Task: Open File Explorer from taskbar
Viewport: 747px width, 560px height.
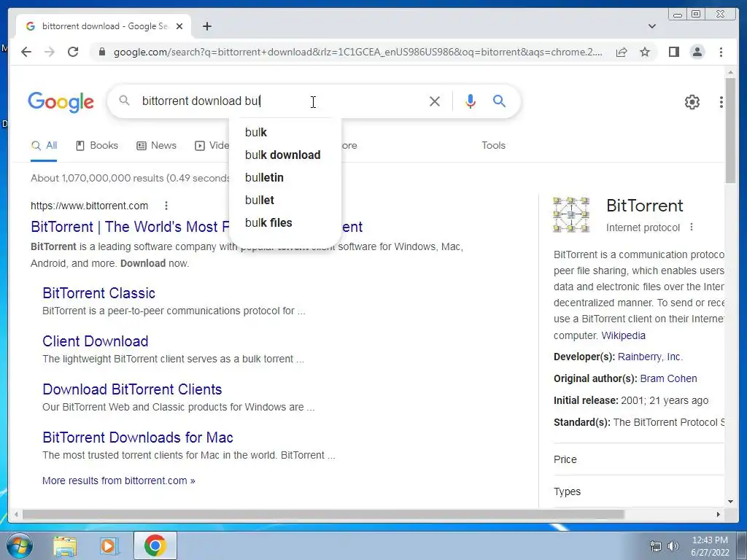Action: 65,546
